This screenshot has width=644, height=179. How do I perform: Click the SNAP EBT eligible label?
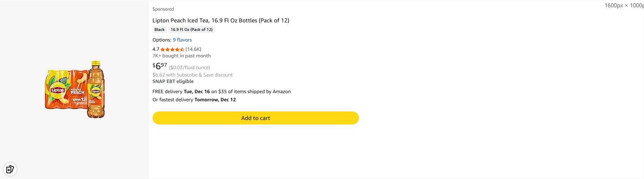(x=173, y=81)
